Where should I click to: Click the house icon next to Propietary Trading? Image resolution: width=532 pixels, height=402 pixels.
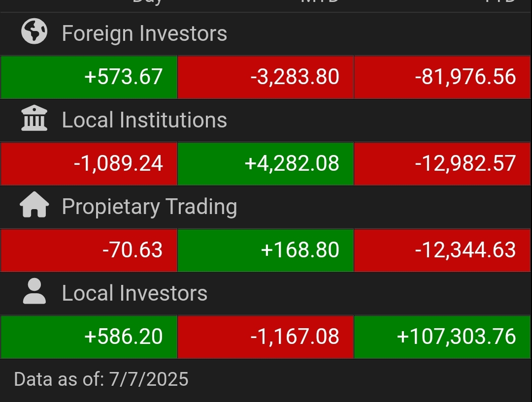coord(34,204)
